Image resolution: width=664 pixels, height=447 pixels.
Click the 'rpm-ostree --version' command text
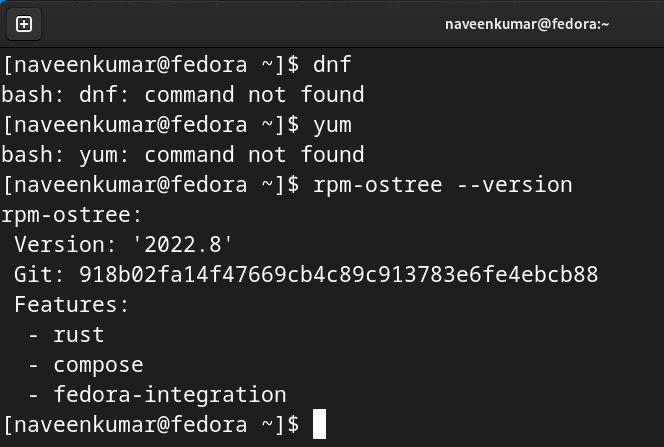(x=441, y=184)
